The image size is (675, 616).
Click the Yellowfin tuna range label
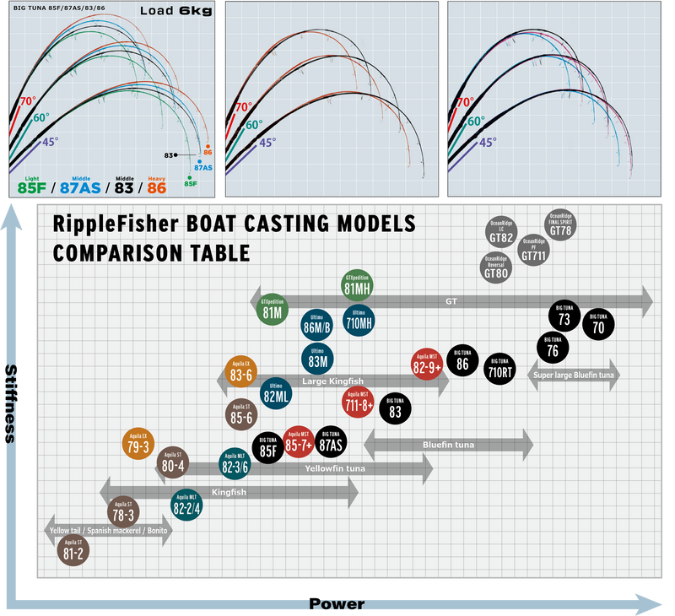pyautogui.click(x=335, y=468)
